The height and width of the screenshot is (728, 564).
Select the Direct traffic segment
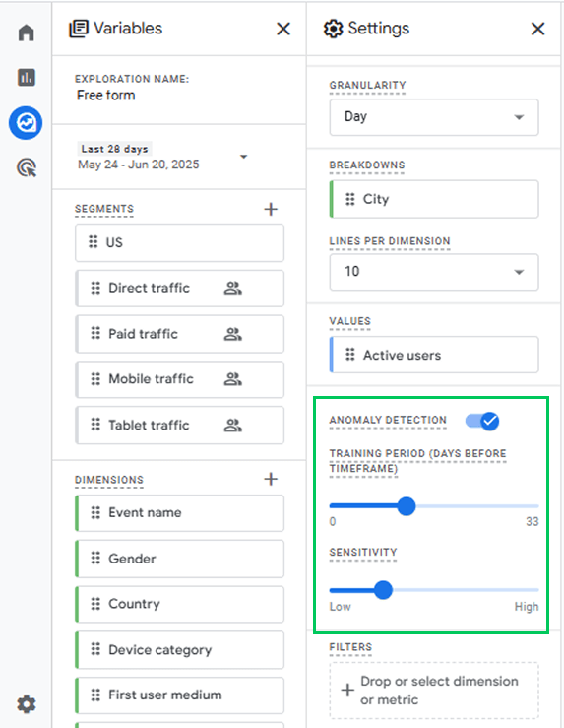(180, 289)
